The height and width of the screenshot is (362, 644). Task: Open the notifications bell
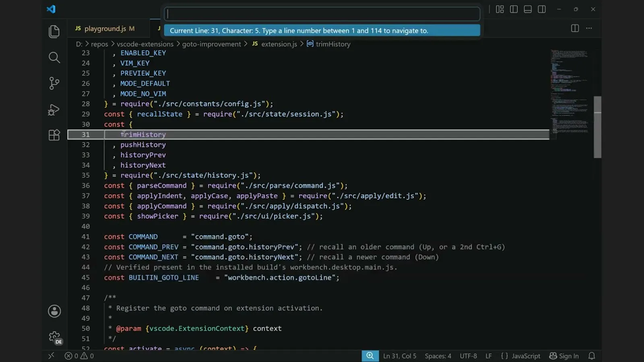[x=592, y=356]
